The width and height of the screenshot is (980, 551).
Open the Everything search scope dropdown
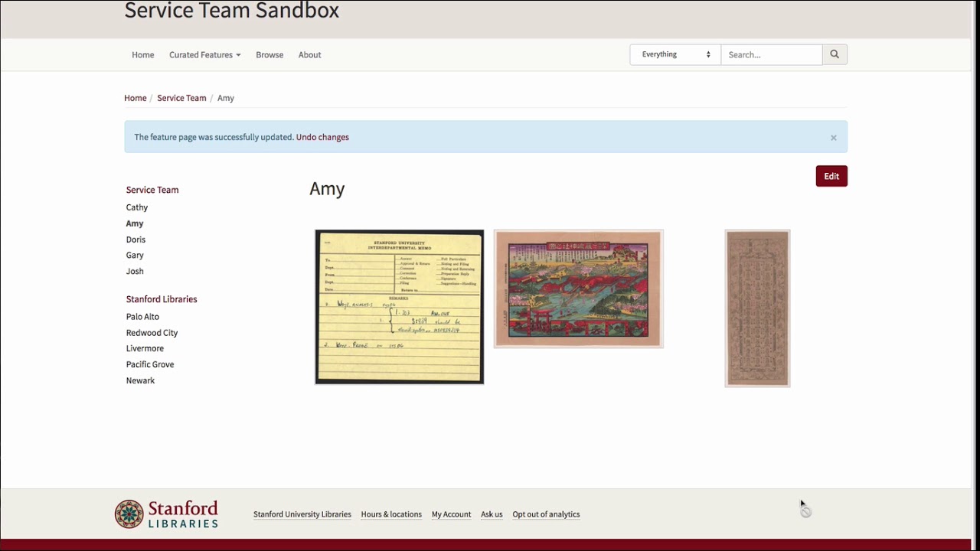tap(675, 54)
